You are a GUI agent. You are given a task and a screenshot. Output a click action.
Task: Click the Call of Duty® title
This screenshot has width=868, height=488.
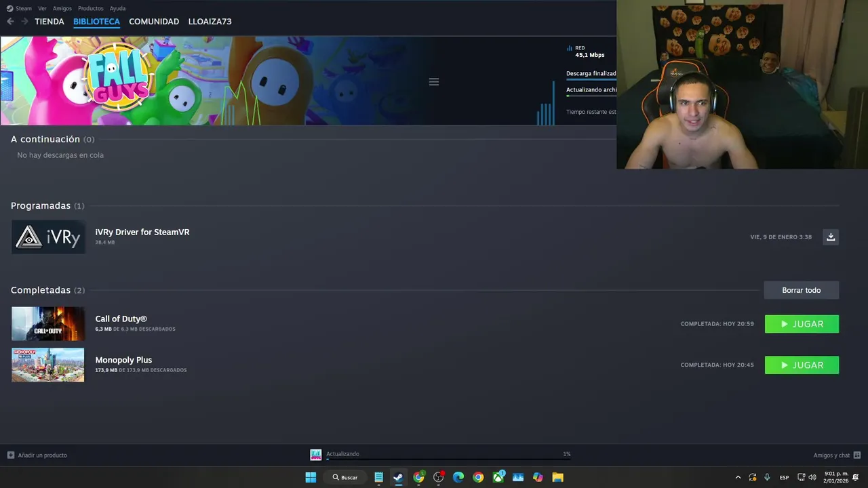click(121, 319)
